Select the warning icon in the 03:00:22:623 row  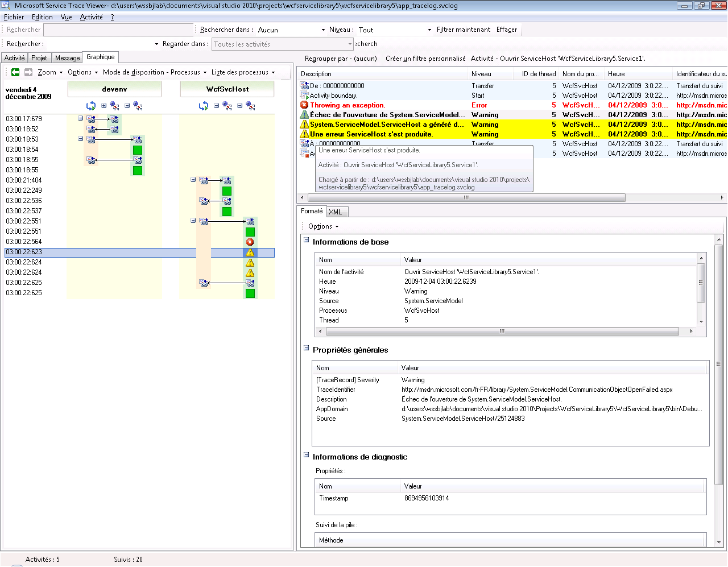[x=250, y=253]
